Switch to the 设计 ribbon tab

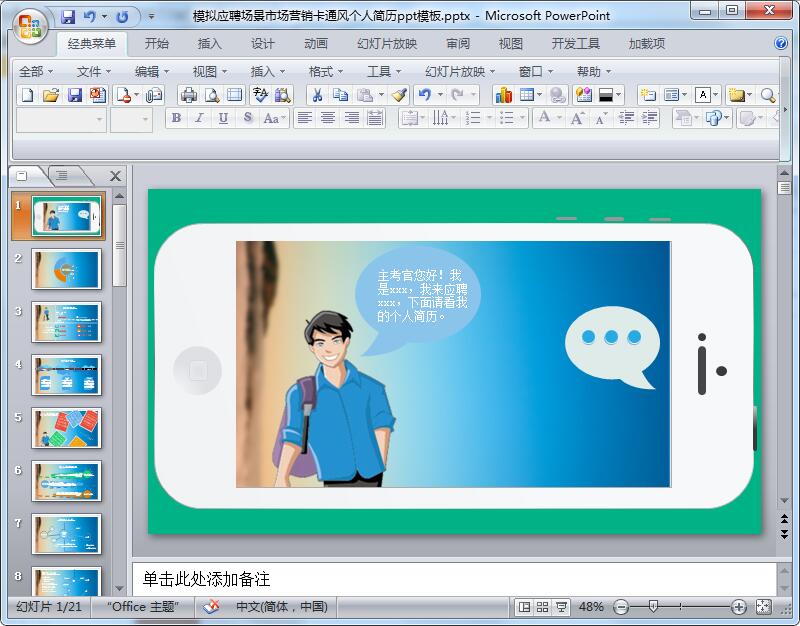click(262, 43)
